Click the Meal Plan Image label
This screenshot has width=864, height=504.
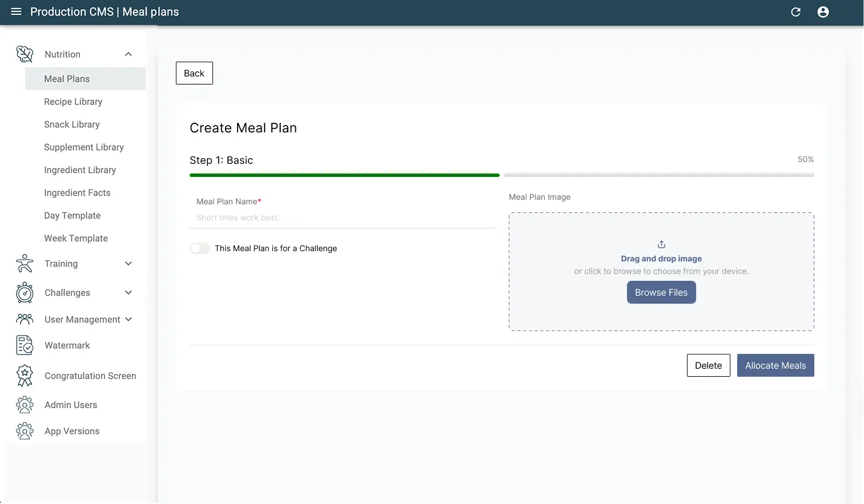(x=540, y=197)
